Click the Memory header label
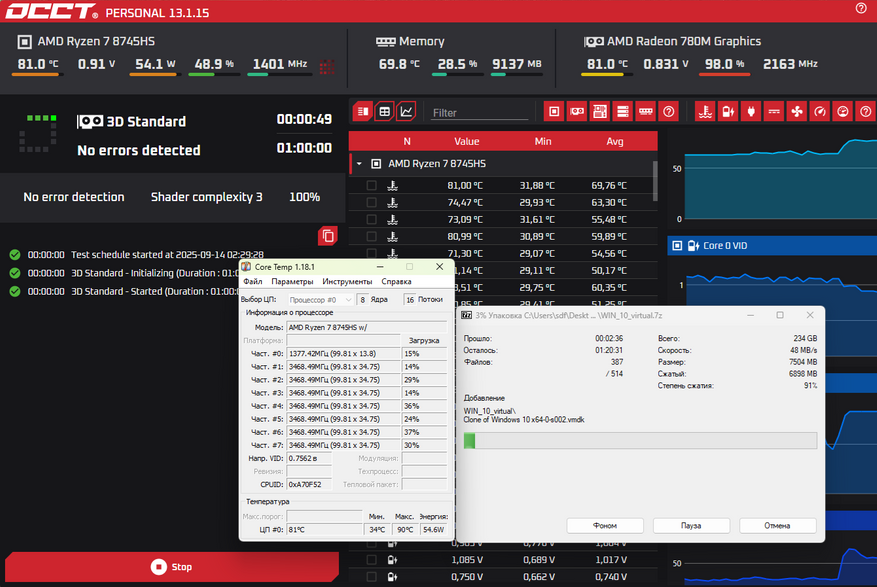Image resolution: width=877 pixels, height=587 pixels. (422, 41)
